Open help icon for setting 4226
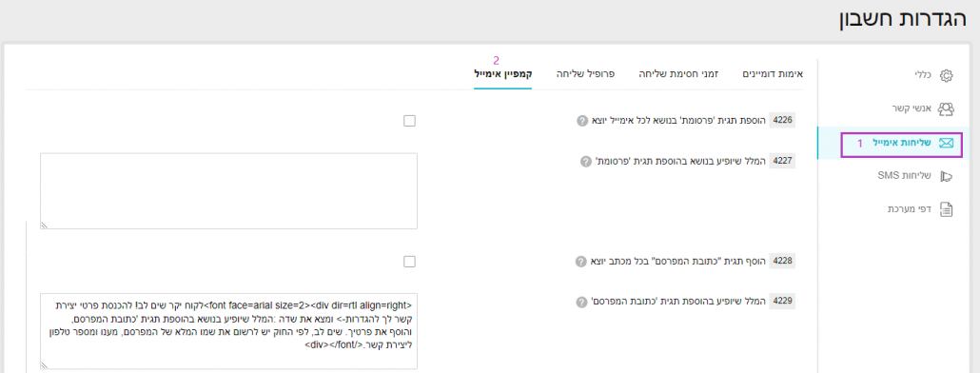 coord(582,121)
